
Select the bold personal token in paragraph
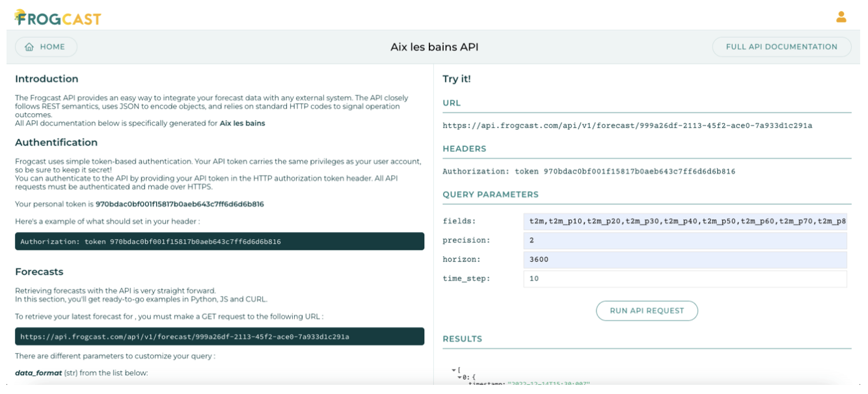[180, 204]
